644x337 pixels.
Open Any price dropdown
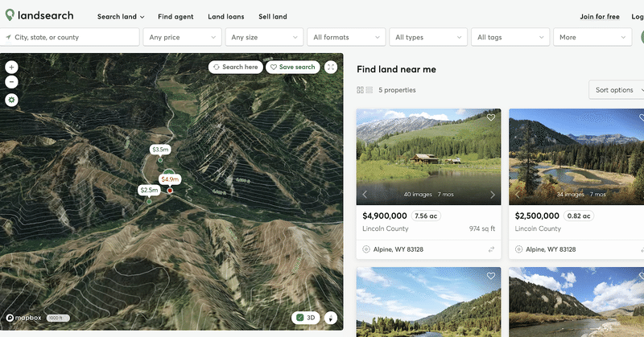(x=183, y=37)
